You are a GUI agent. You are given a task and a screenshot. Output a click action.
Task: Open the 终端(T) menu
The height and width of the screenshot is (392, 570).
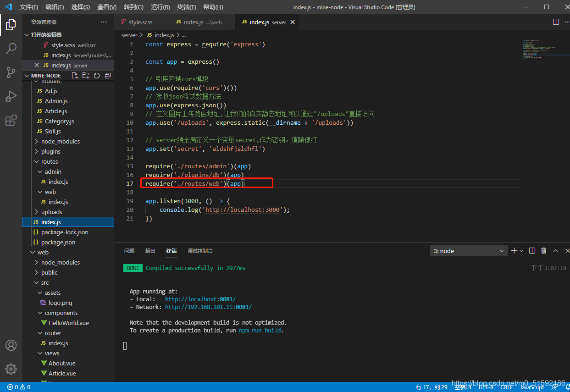click(187, 7)
